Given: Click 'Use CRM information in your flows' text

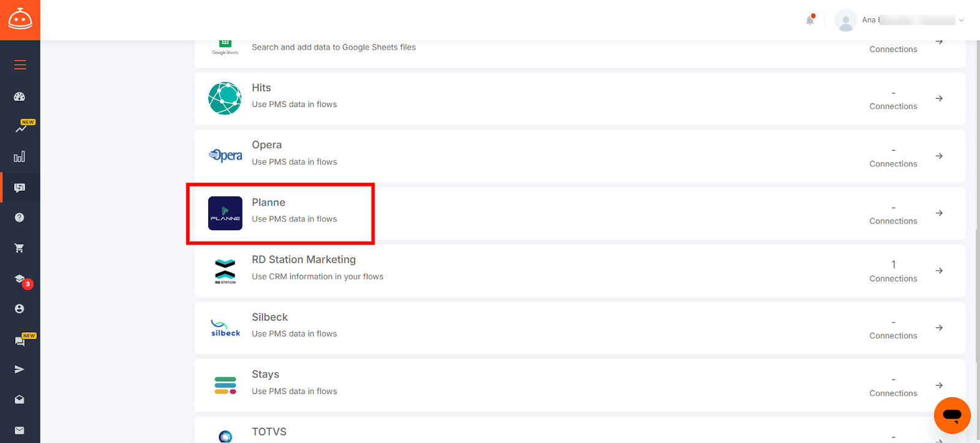Looking at the screenshot, I should coord(318,277).
